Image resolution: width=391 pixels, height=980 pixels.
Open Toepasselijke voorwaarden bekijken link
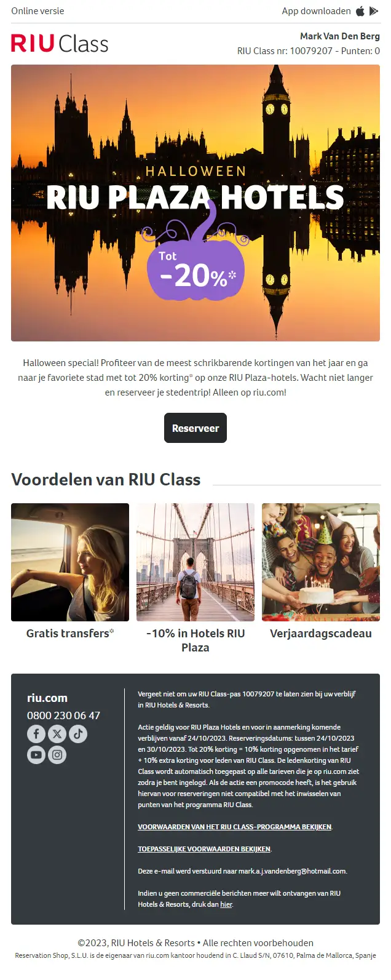204,849
